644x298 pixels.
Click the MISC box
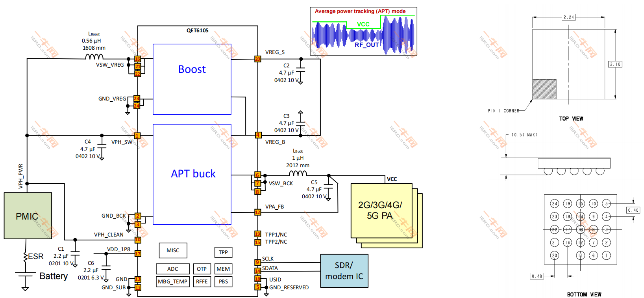(173, 250)
